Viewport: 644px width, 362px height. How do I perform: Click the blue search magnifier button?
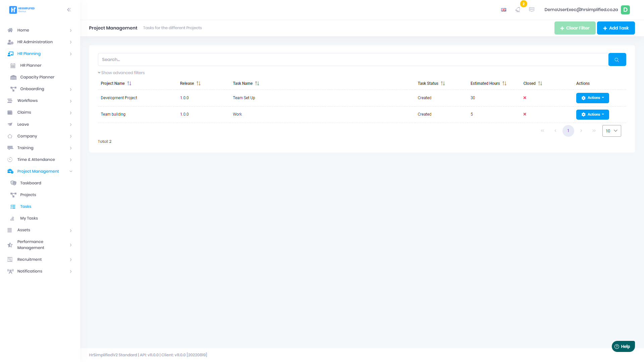[x=617, y=60]
